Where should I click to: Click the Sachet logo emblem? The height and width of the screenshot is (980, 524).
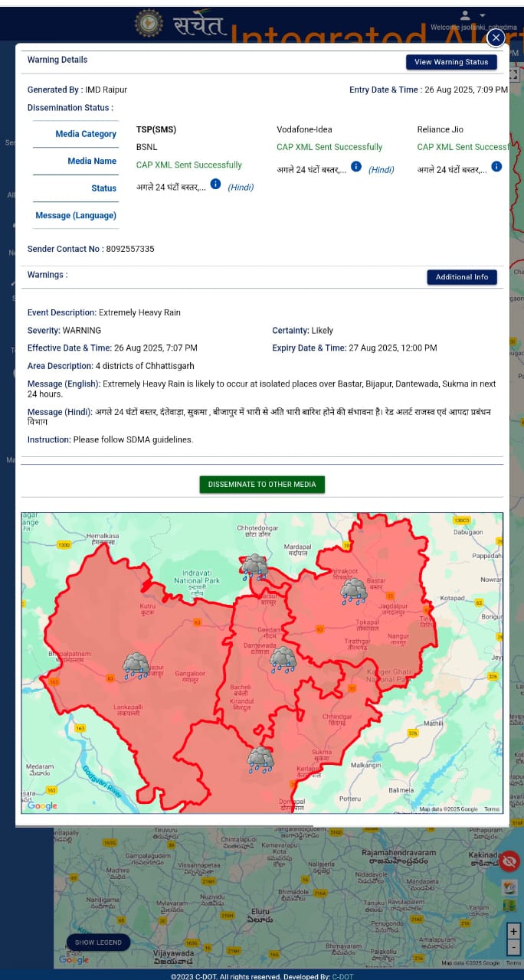click(x=149, y=23)
